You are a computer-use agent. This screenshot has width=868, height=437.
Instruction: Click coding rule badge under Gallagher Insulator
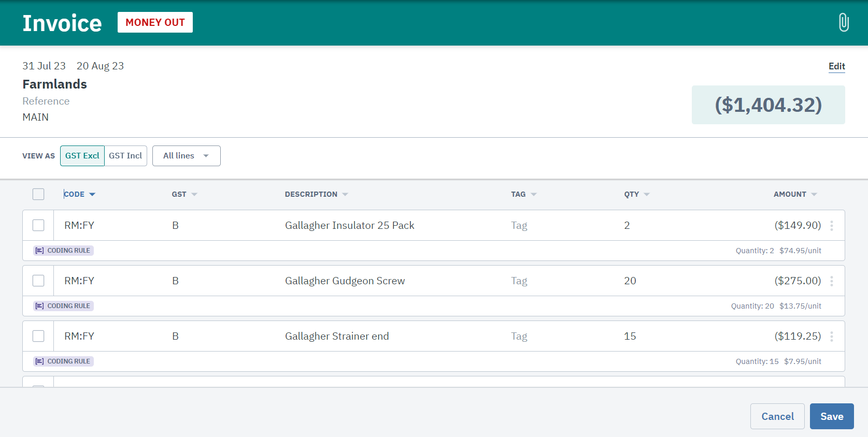click(64, 251)
